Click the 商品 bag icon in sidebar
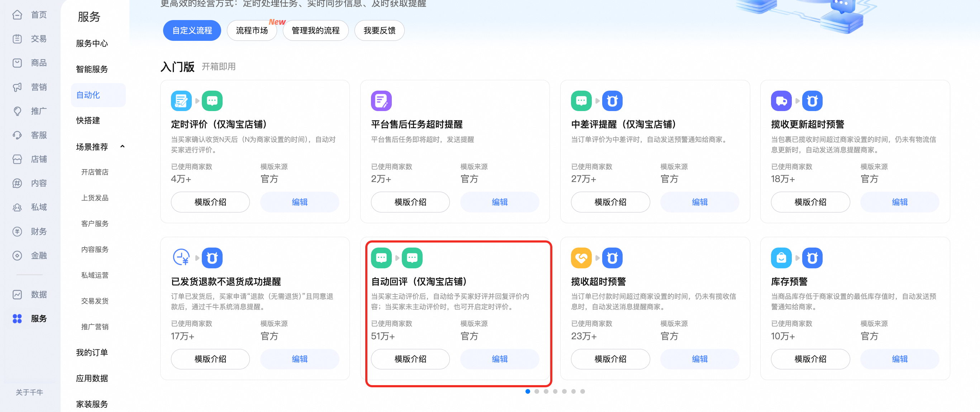This screenshot has width=980, height=412. click(x=17, y=63)
